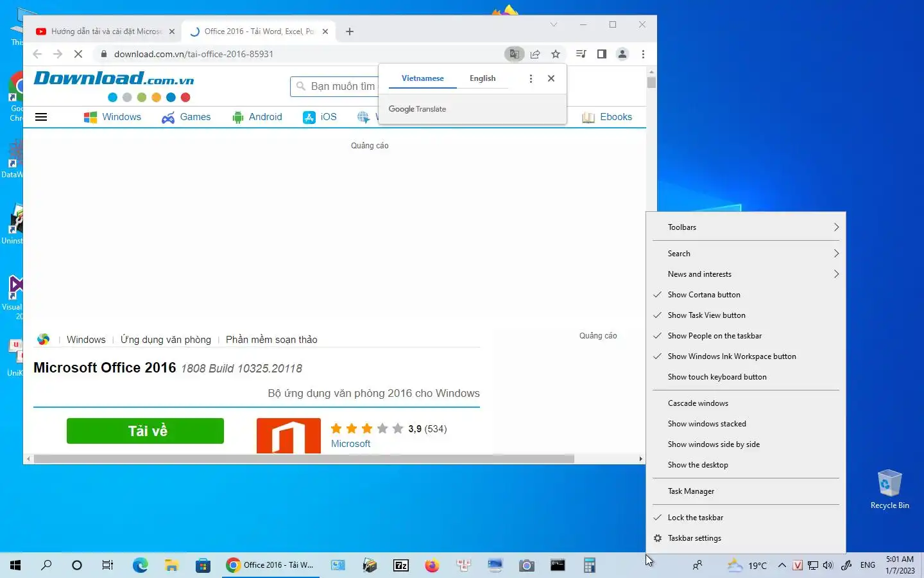Click the Windows Start button
This screenshot has width=924, height=578.
click(x=15, y=565)
